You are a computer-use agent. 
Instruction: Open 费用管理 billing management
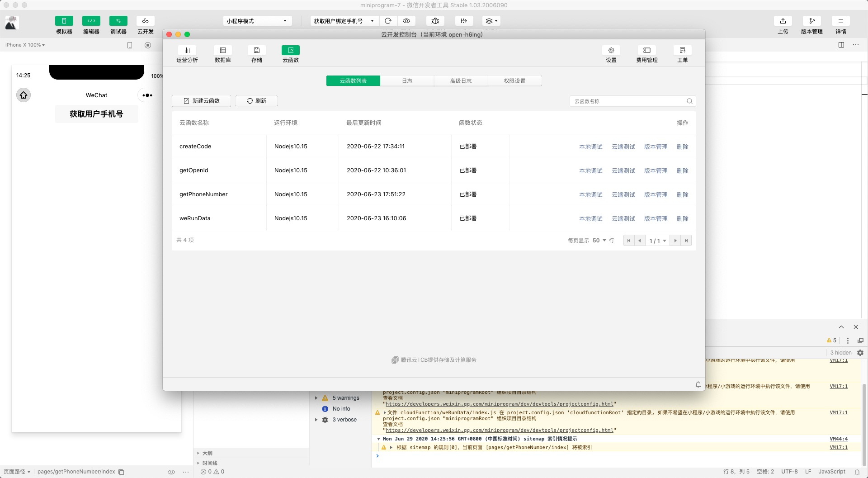647,54
